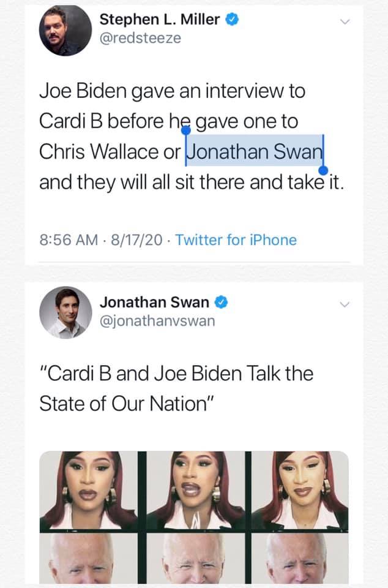Open the chevron menu on Jonathan Swan's tweet
This screenshot has width=388, height=588.
point(345,304)
